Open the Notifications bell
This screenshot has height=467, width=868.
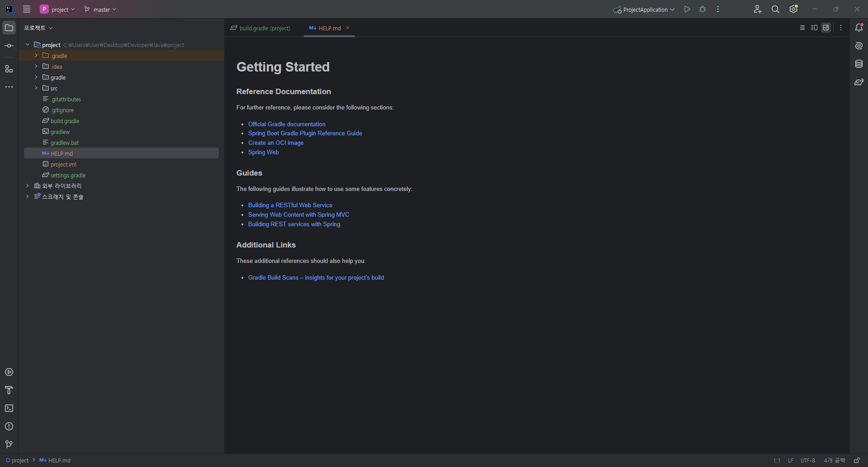[x=859, y=28]
